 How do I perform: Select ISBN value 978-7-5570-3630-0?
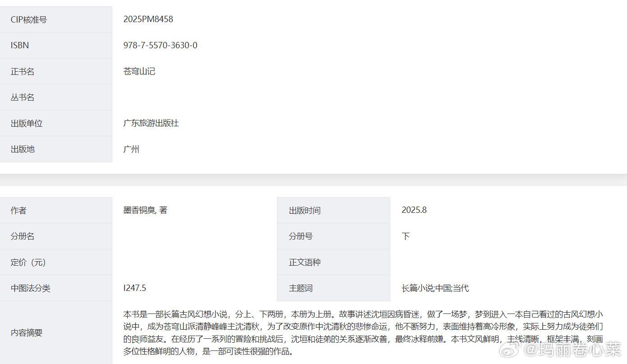(x=161, y=46)
